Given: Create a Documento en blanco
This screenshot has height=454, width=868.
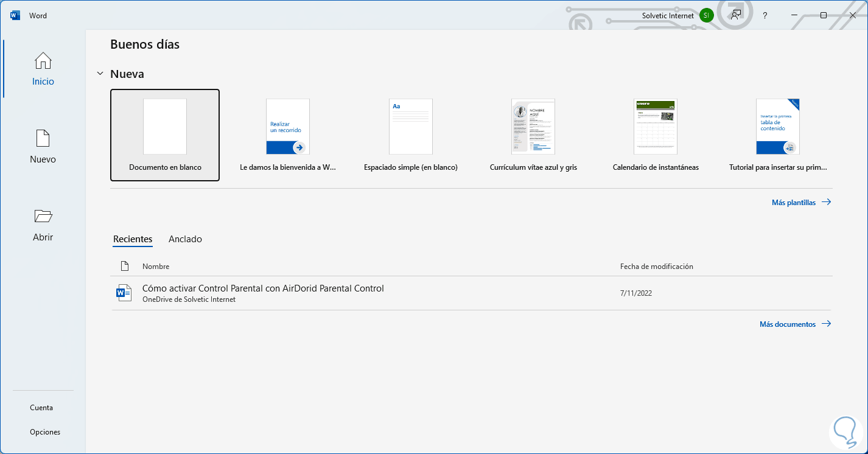Looking at the screenshot, I should coord(165,135).
